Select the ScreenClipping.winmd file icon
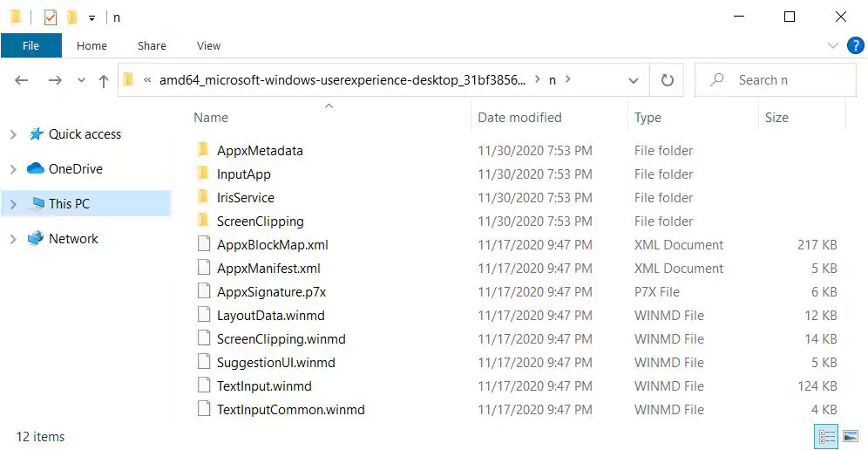Image resolution: width=868 pixels, height=450 pixels. (x=204, y=338)
